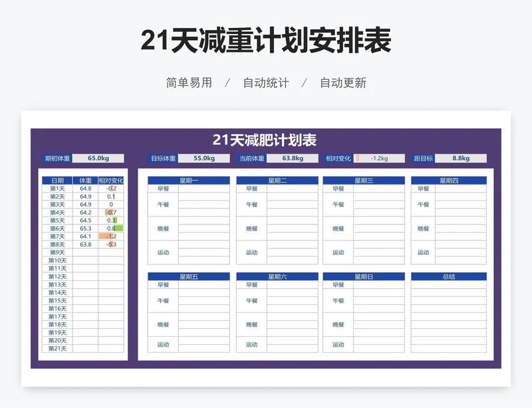This screenshot has height=408, width=532.
Task: Click the 0.8 change cell for 第6天
Action: [111, 229]
